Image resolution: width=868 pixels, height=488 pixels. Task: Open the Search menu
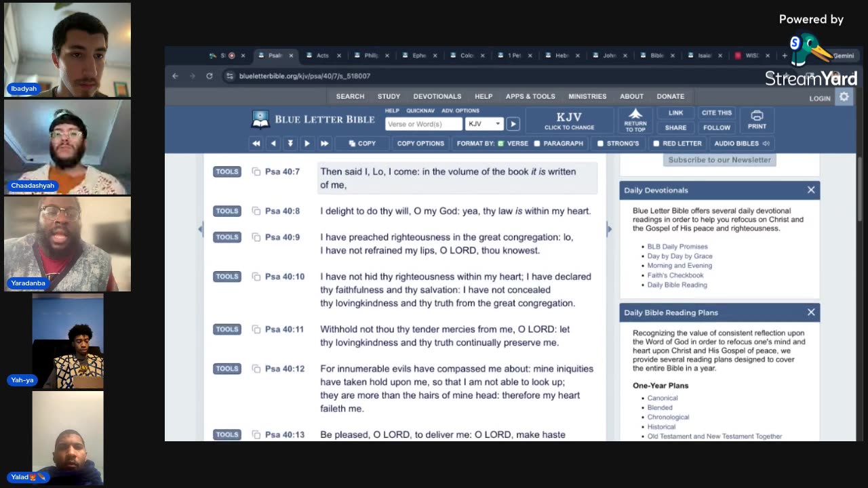pos(350,96)
